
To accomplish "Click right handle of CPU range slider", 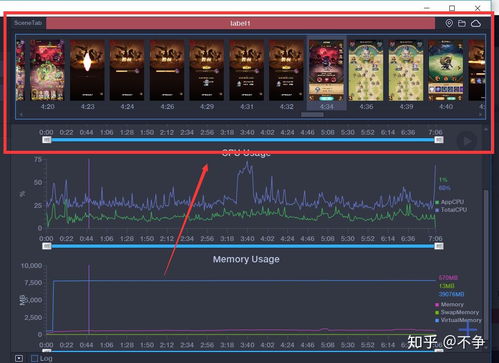I will (x=439, y=246).
